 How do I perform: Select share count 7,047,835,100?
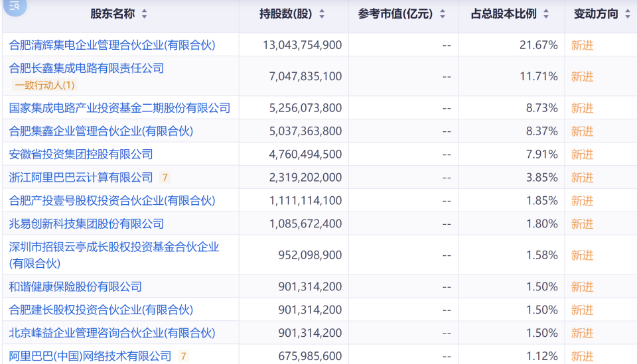(305, 76)
